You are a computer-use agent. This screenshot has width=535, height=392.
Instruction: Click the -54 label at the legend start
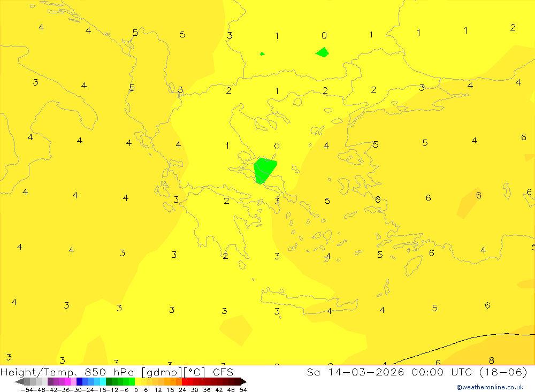pyautogui.click(x=27, y=390)
